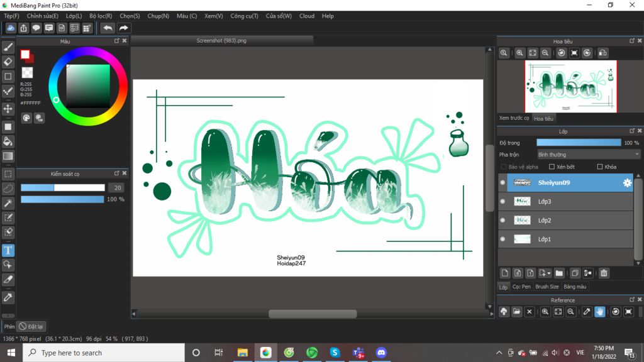This screenshot has height=362, width=644.
Task: Click the navigator preview thumbnail
Action: click(x=571, y=86)
